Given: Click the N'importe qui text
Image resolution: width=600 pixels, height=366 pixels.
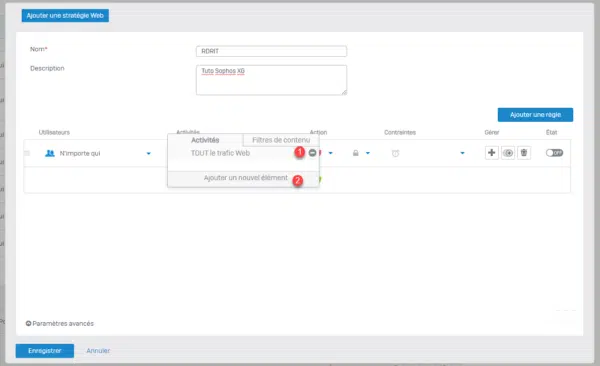Looking at the screenshot, I should click(x=80, y=154).
